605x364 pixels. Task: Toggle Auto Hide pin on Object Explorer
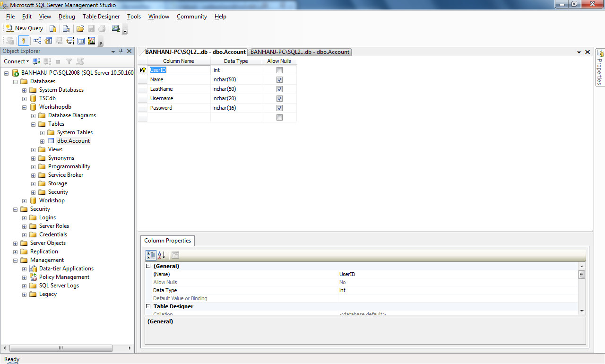pyautogui.click(x=121, y=51)
